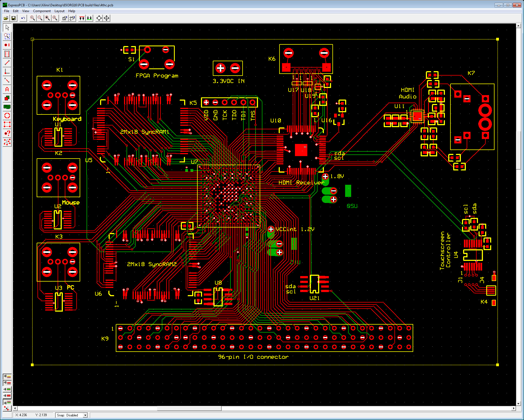This screenshot has width=524, height=420.
Task: Click the Highlight Net Connections tool
Action: (7, 142)
